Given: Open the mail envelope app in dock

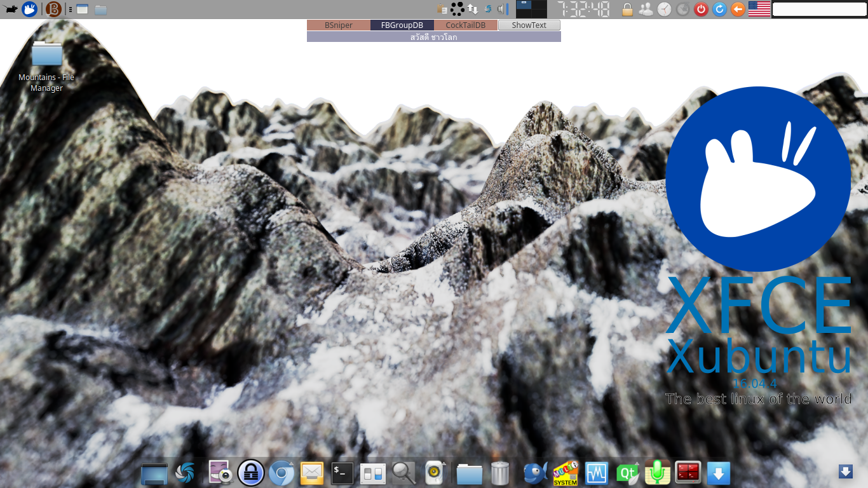Looking at the screenshot, I should click(312, 473).
